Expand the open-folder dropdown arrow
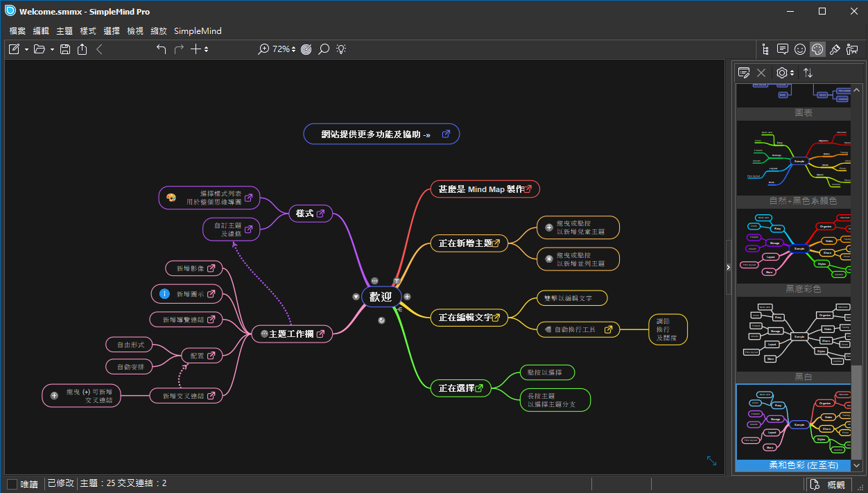 52,50
